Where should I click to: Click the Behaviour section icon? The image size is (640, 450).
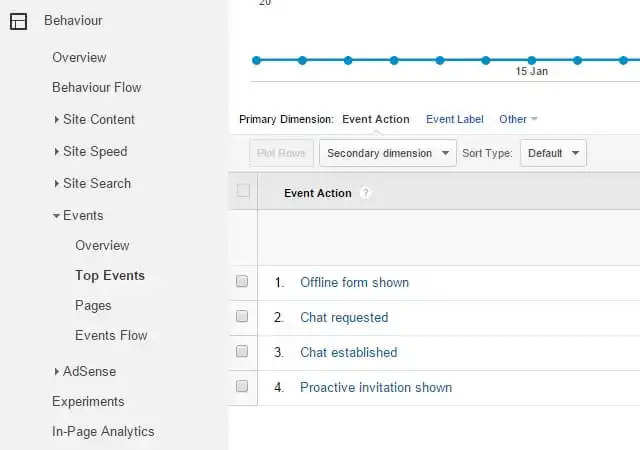[18, 21]
